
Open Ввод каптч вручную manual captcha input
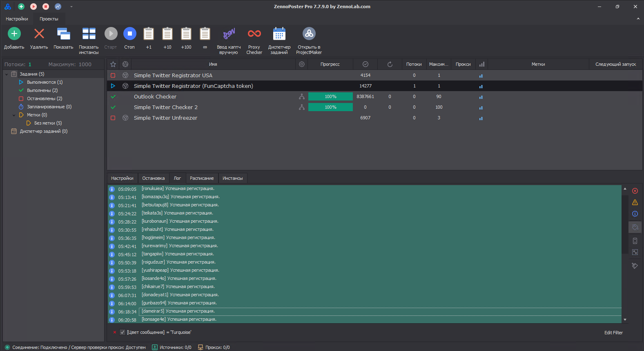click(x=229, y=34)
